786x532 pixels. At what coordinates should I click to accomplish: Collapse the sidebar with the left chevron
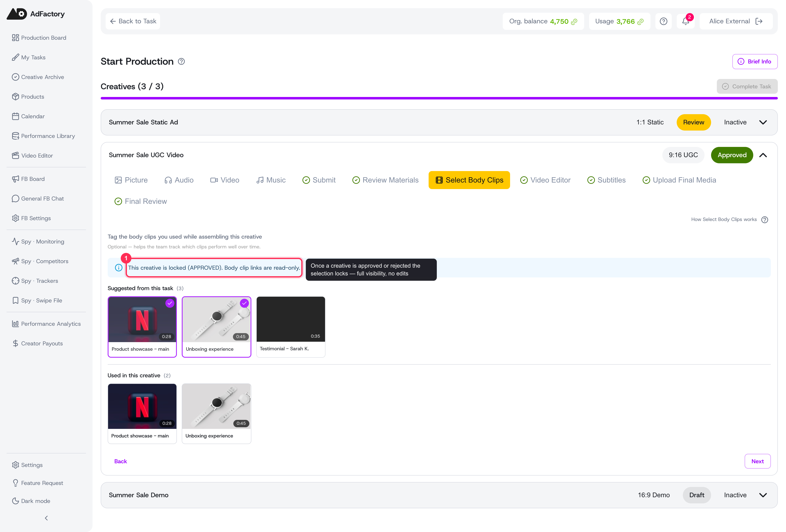tap(46, 518)
